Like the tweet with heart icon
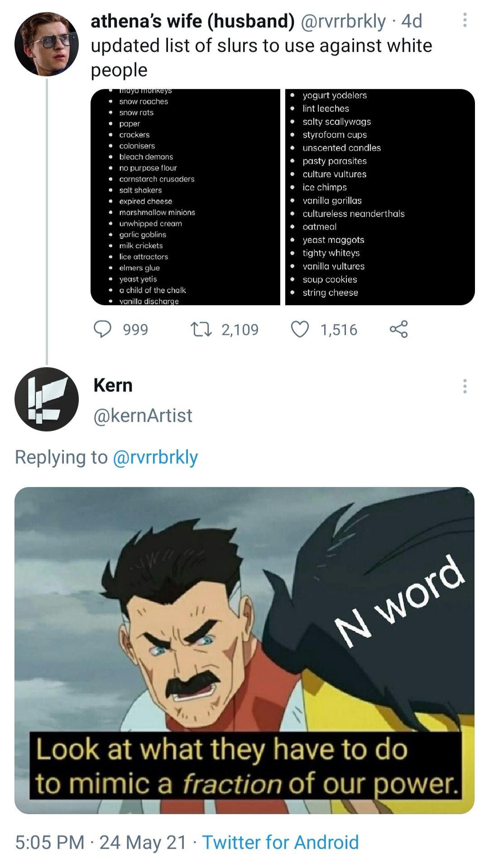 click(x=300, y=329)
